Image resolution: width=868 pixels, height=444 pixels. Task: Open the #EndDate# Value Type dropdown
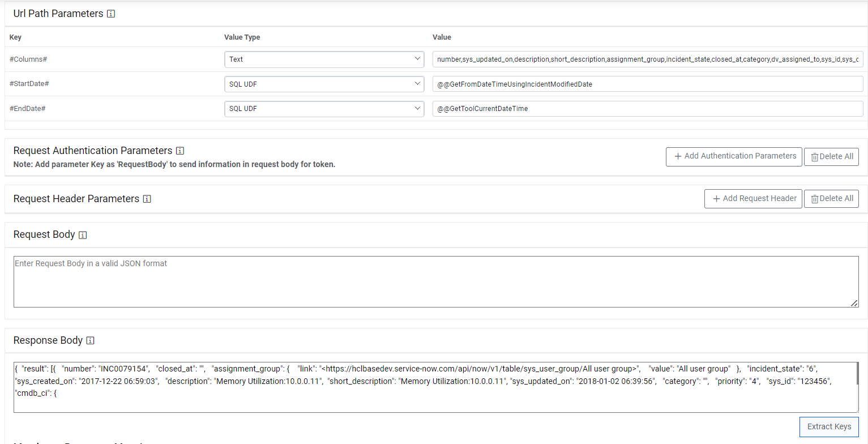click(324, 108)
